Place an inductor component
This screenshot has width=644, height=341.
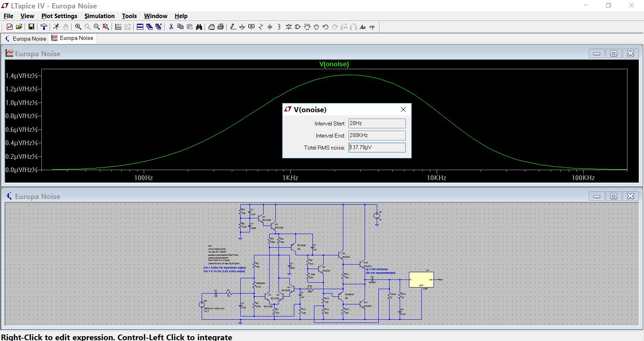pos(279,27)
